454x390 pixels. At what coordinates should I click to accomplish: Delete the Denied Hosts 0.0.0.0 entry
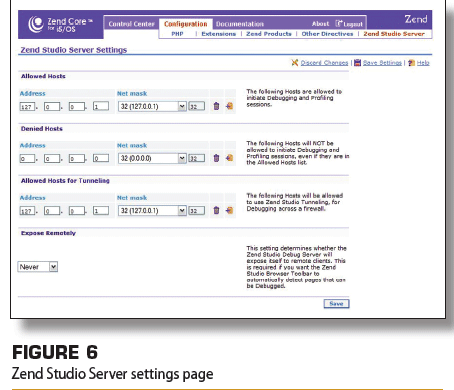pyautogui.click(x=216, y=158)
